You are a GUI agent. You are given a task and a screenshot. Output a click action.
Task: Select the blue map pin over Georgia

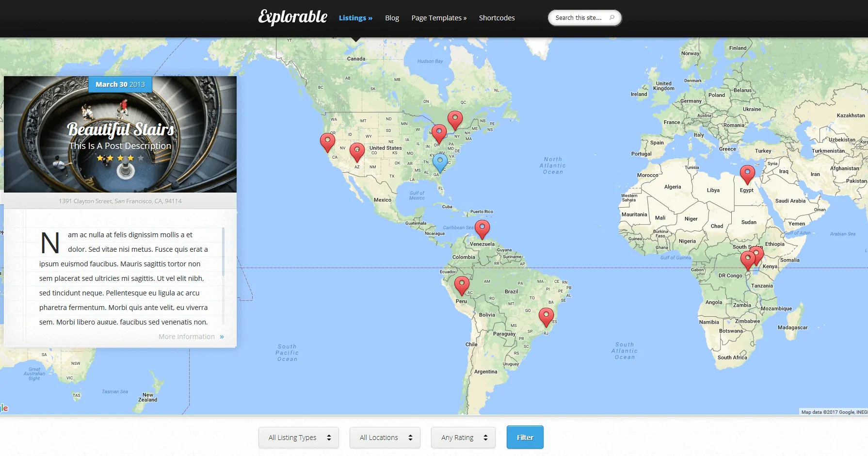point(440,163)
